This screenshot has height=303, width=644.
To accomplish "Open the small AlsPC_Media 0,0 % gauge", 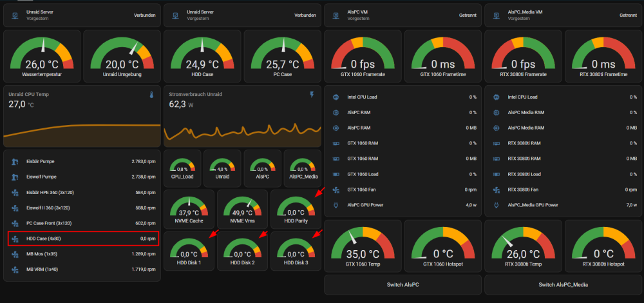I will click(x=303, y=168).
